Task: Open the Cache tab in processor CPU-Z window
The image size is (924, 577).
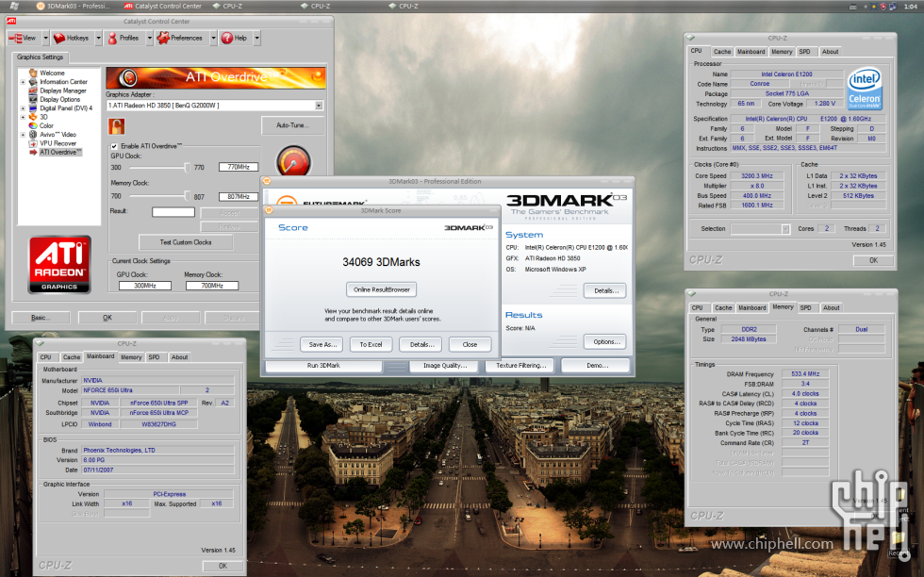Action: coord(722,52)
